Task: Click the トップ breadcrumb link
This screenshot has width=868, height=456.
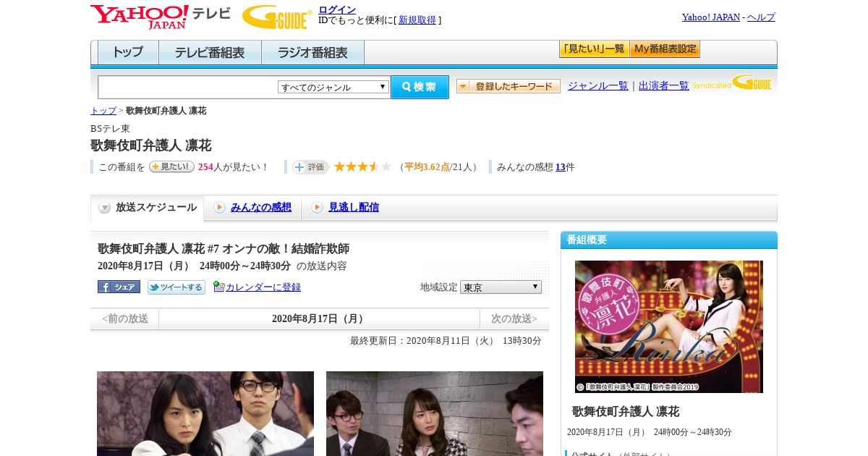Action: coord(103,111)
